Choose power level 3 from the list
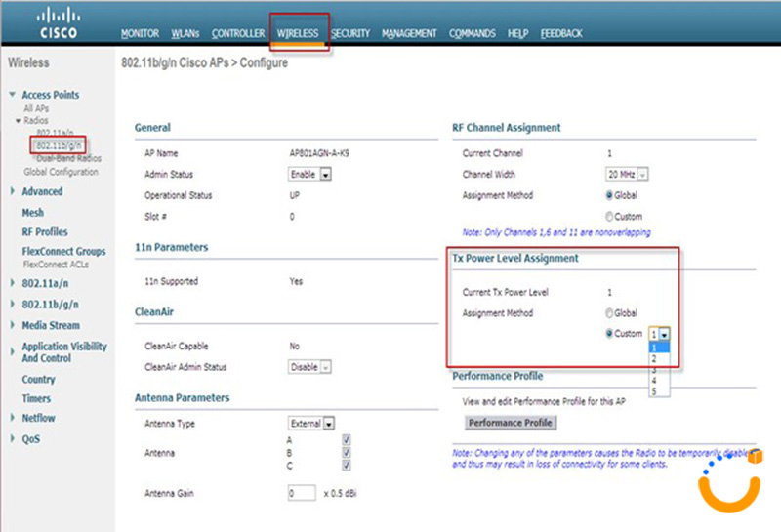The width and height of the screenshot is (781, 532). [x=654, y=370]
